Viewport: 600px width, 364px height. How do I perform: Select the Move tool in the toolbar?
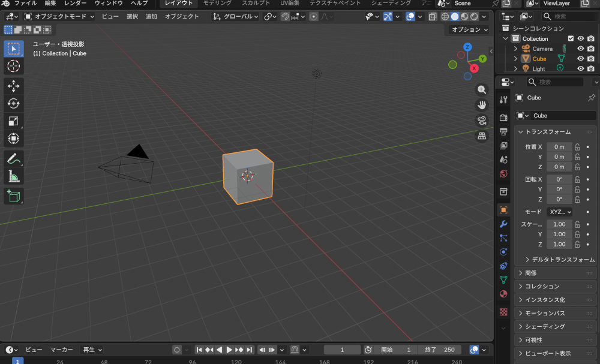click(13, 86)
